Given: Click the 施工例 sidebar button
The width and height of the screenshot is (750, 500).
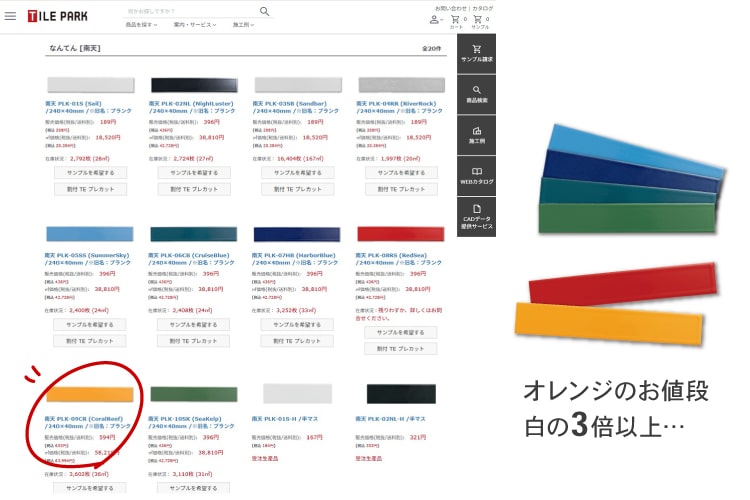Looking at the screenshot, I should coord(476,135).
